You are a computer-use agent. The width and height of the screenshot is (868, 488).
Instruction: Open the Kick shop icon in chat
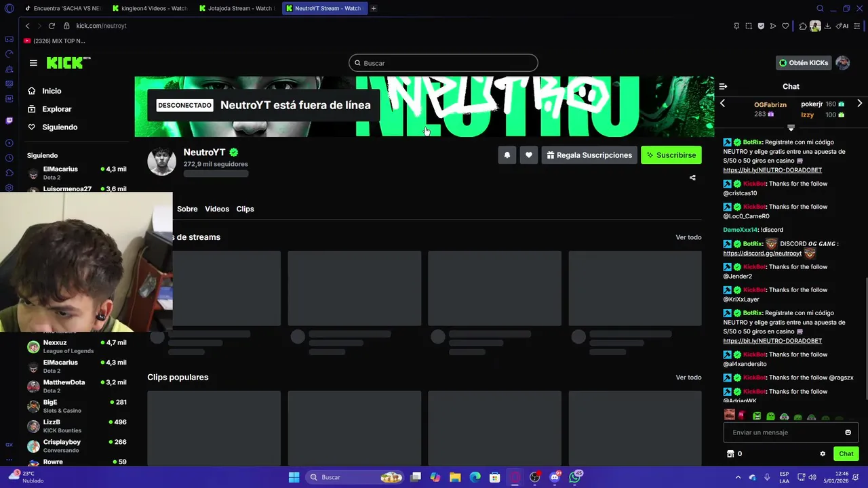(x=730, y=453)
